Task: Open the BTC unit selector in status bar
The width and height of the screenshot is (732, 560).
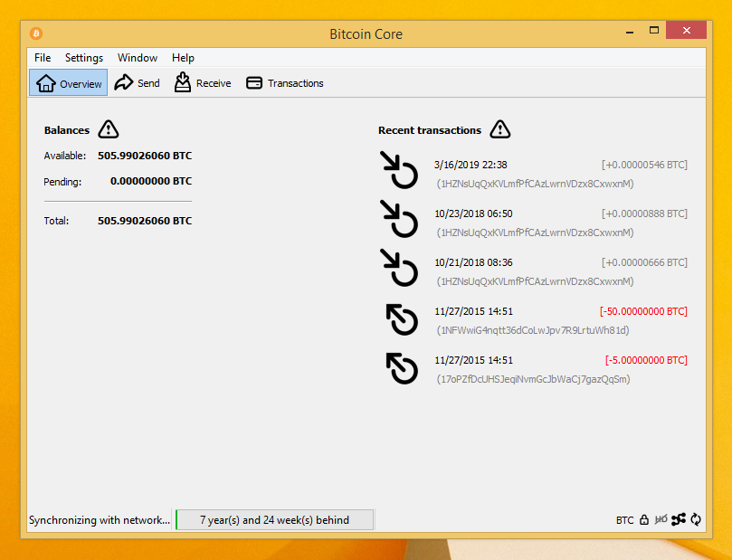Action: tap(624, 520)
